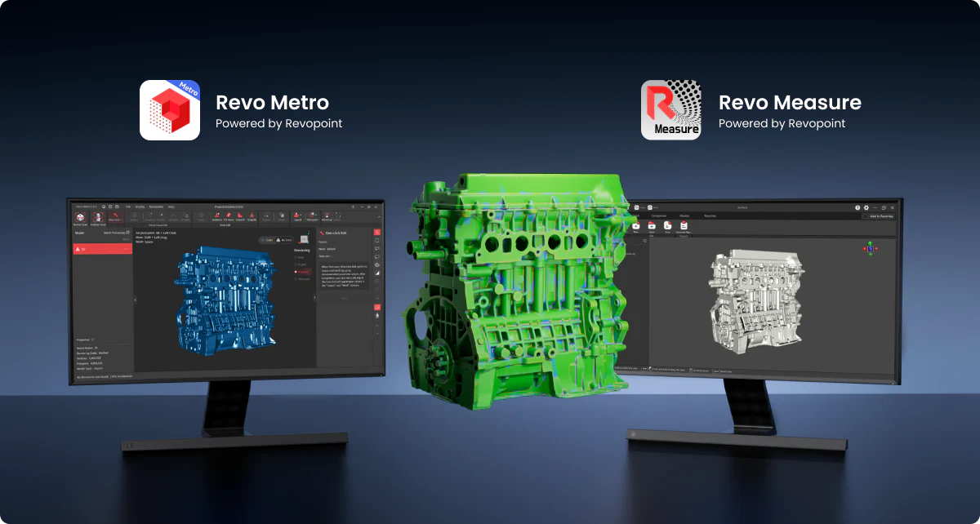Collapse the right edit panel arrow in Metro
This screenshot has height=524, width=980.
coord(314,298)
